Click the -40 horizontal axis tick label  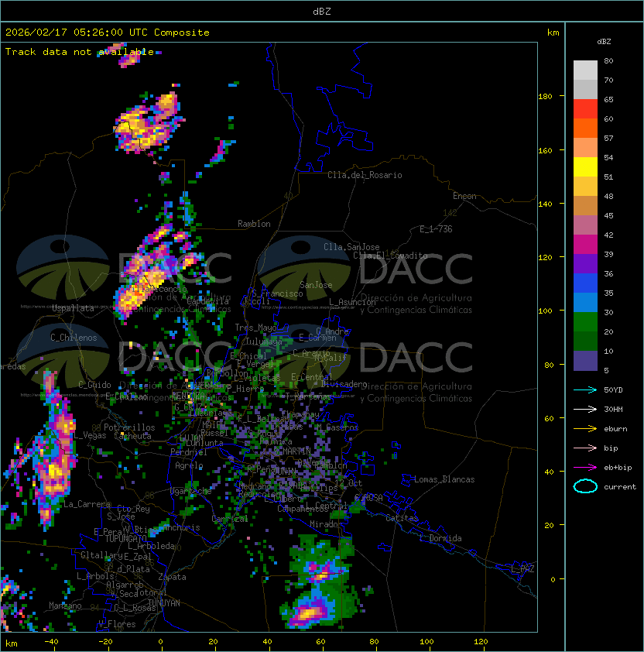coord(51,642)
